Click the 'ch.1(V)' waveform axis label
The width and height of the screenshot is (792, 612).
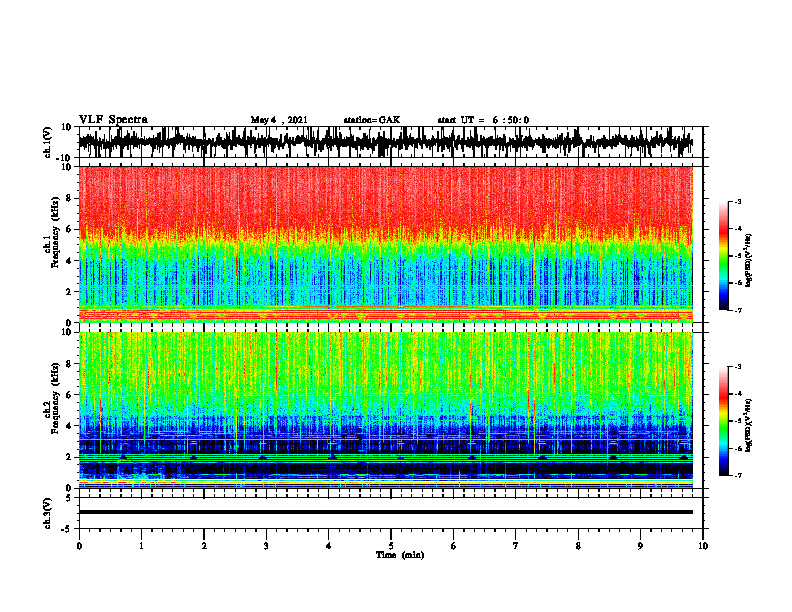[x=48, y=142]
